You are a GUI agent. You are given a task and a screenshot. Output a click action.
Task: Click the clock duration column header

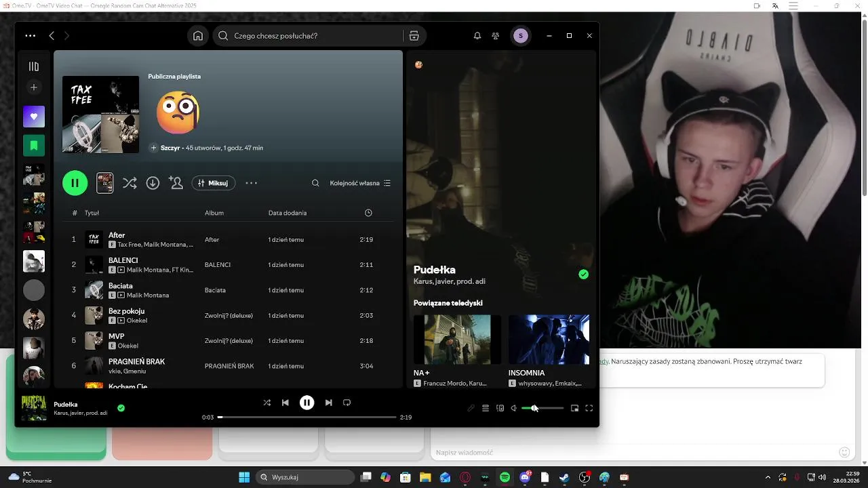368,213
